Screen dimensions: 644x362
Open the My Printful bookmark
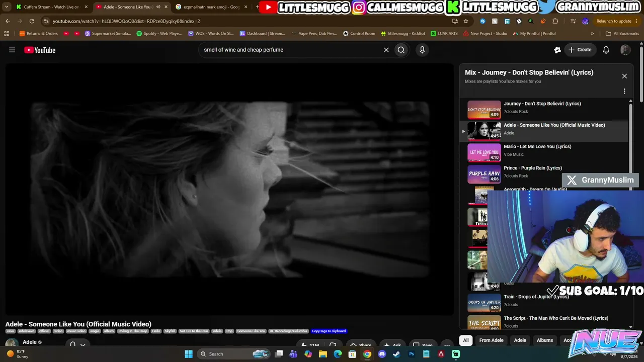click(x=534, y=33)
